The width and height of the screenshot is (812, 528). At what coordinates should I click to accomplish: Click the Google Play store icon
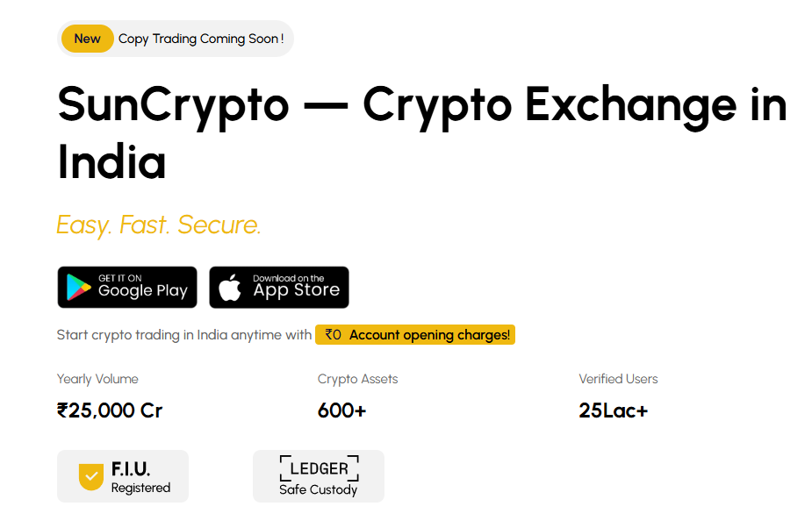76,287
